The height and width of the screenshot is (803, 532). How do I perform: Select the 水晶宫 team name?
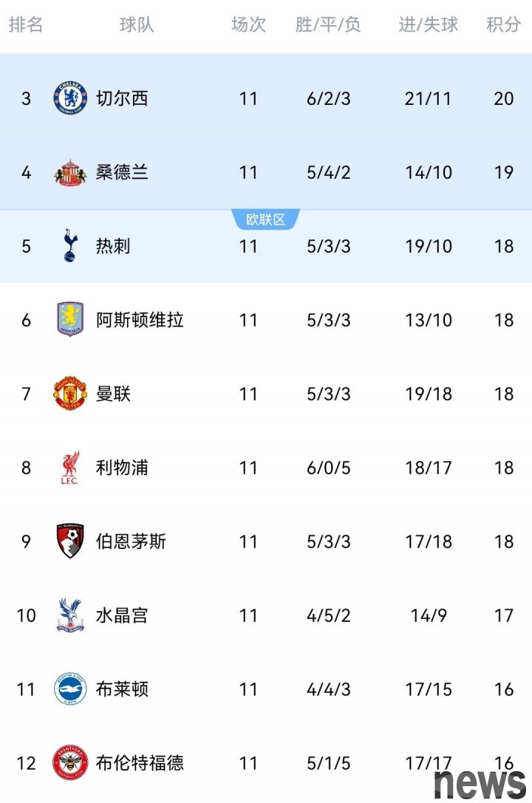click(x=122, y=615)
